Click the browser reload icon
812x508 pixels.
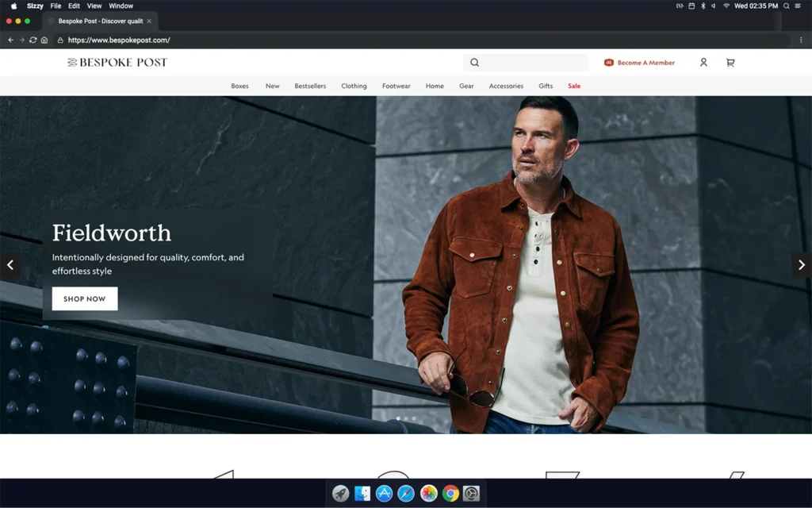(33, 40)
